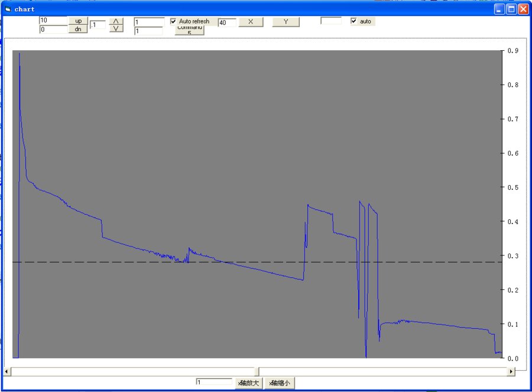Click the horizontal scrollbar right arrow

(511, 372)
